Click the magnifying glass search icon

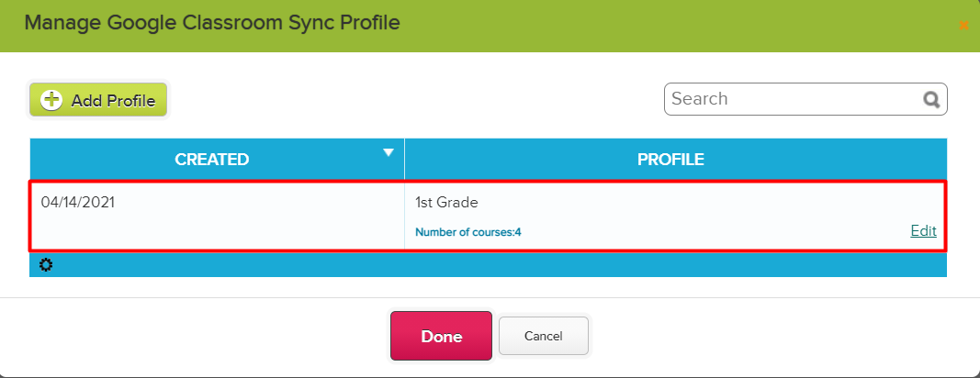pos(931,100)
